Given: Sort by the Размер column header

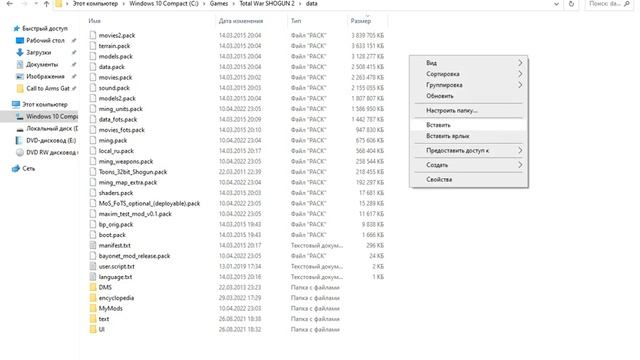Looking at the screenshot, I should 361,21.
